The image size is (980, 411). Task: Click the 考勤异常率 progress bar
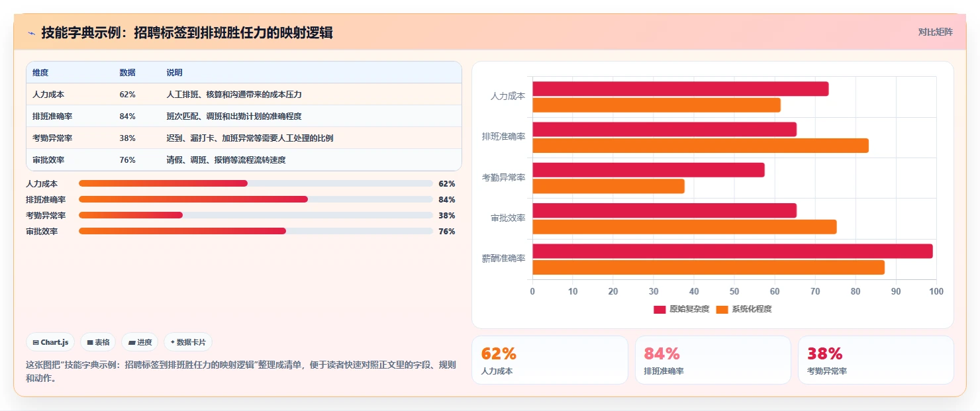click(x=256, y=215)
